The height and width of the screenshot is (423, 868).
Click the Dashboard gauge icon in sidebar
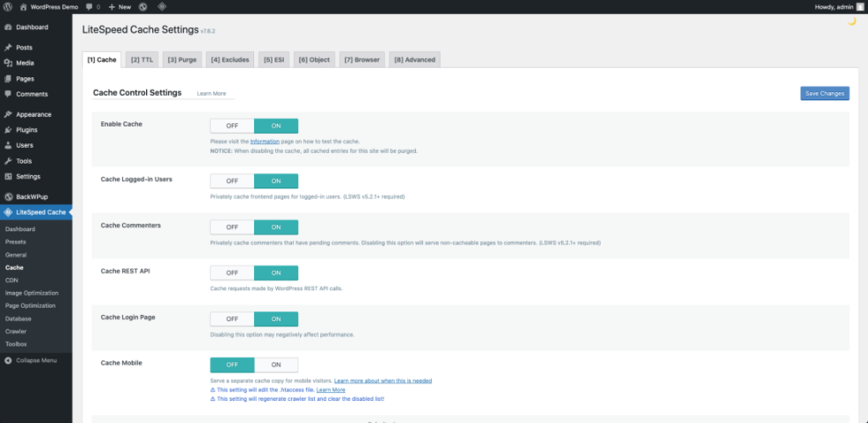(x=8, y=27)
